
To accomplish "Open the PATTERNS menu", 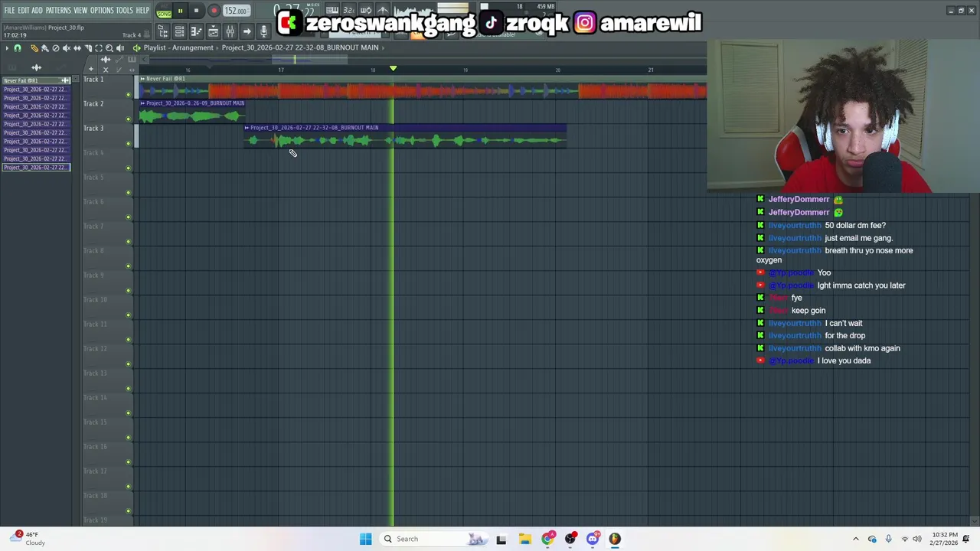I will 58,10.
